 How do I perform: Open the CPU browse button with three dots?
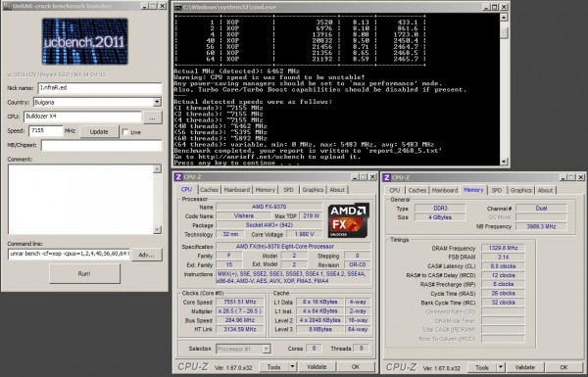(x=152, y=118)
